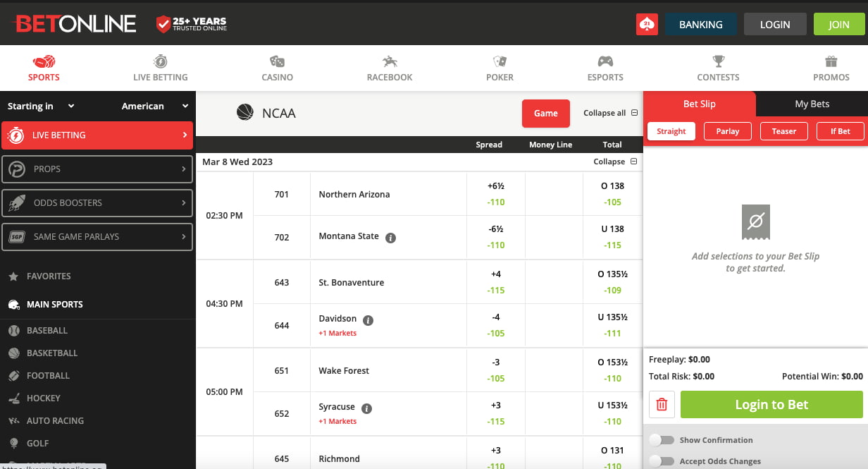Open the Racebook navigation tab
Viewport: 868px width, 469px height.
pyautogui.click(x=390, y=68)
